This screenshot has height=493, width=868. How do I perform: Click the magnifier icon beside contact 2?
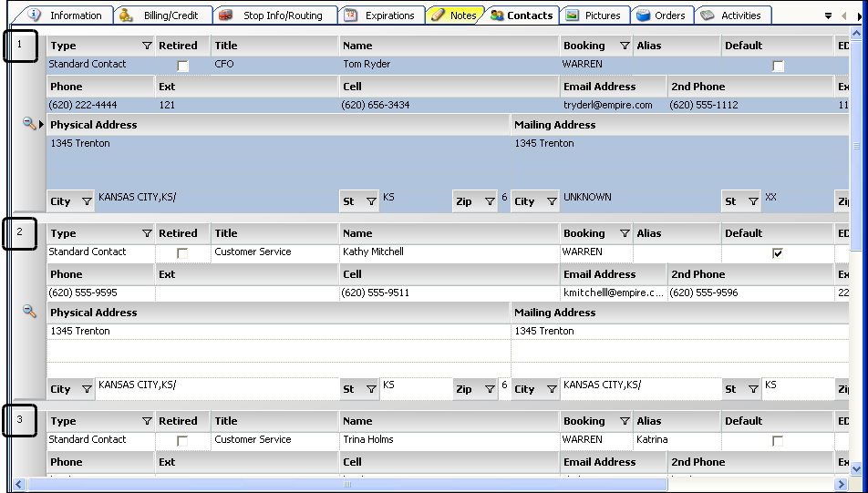[29, 312]
